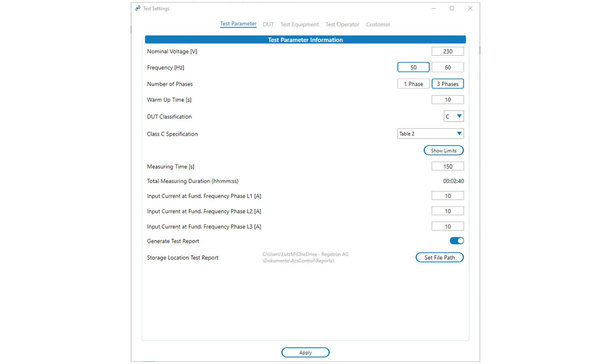Select 50 Hz frequency option
Image resolution: width=611 pixels, height=364 pixels.
(413, 67)
